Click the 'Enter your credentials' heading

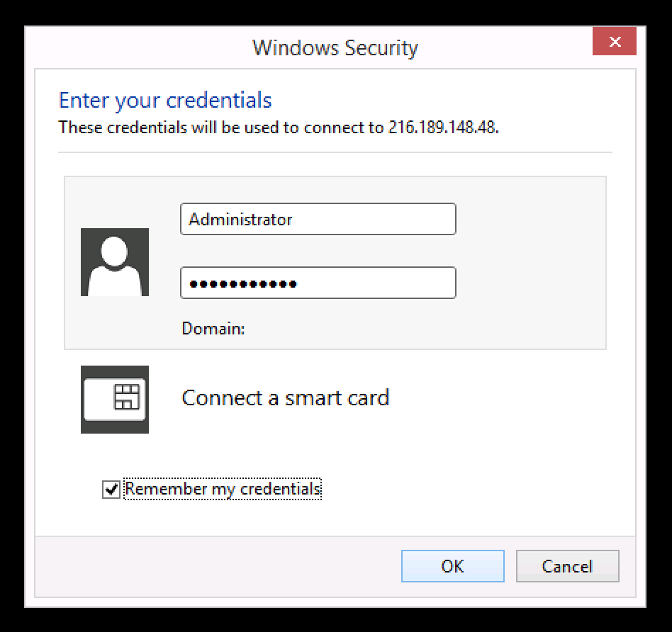[165, 100]
